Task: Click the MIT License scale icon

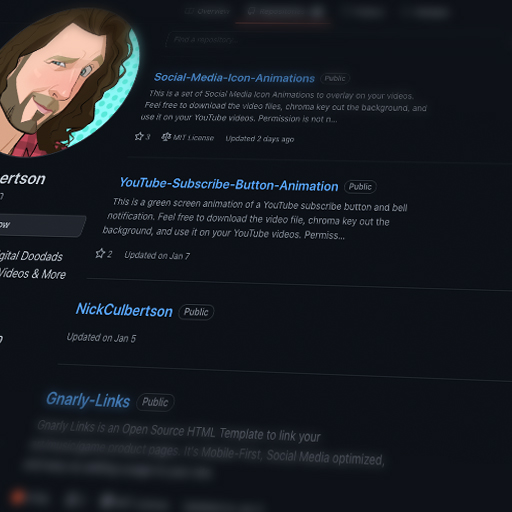Action: pos(166,137)
